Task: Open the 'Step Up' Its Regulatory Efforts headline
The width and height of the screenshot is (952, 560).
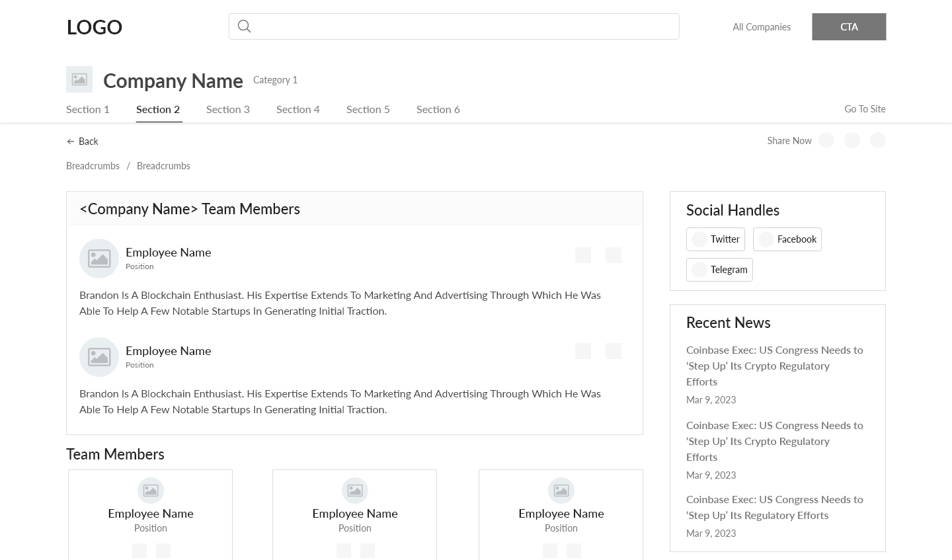Action: (775, 507)
